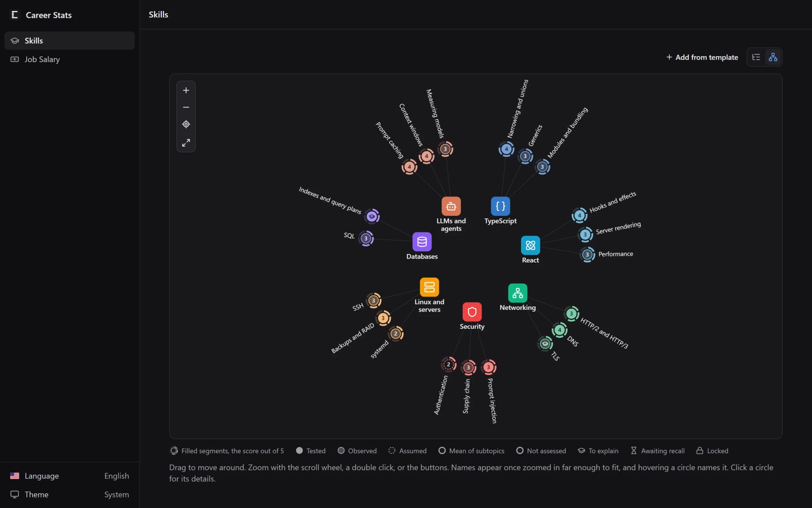Select the TLS circle
Image resolution: width=812 pixels, height=508 pixels.
click(545, 344)
